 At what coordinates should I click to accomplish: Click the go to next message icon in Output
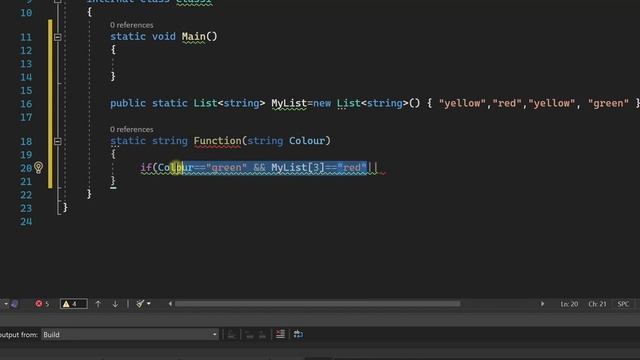(262, 335)
